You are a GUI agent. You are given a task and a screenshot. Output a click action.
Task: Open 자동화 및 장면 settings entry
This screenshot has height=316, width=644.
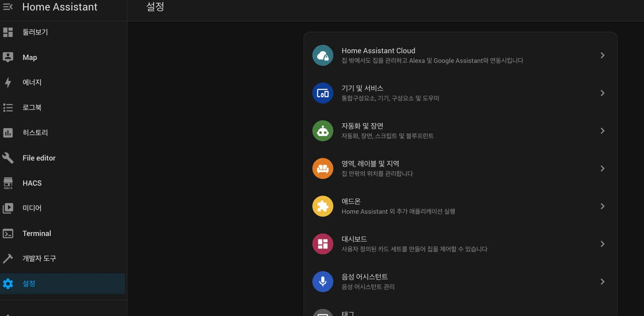[363, 126]
